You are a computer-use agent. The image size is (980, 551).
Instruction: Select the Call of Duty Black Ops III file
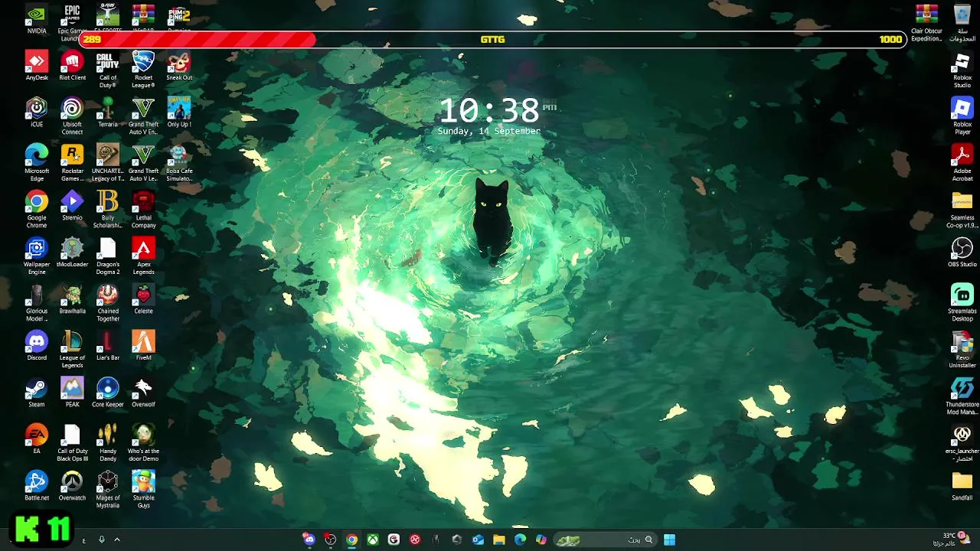point(72,443)
